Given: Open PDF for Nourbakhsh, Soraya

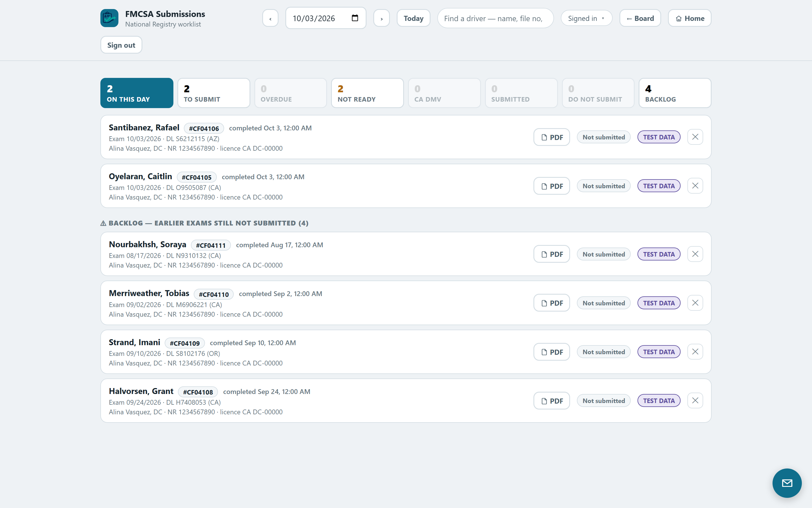Looking at the screenshot, I should pyautogui.click(x=551, y=254).
